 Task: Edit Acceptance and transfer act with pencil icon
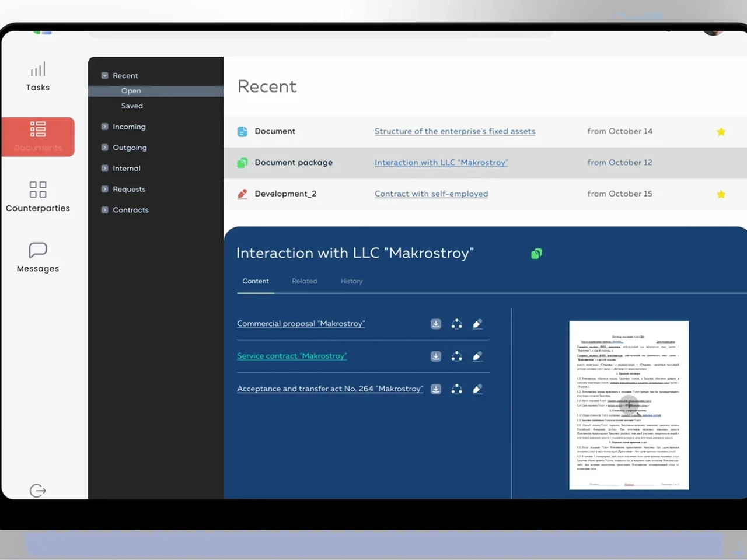click(477, 389)
